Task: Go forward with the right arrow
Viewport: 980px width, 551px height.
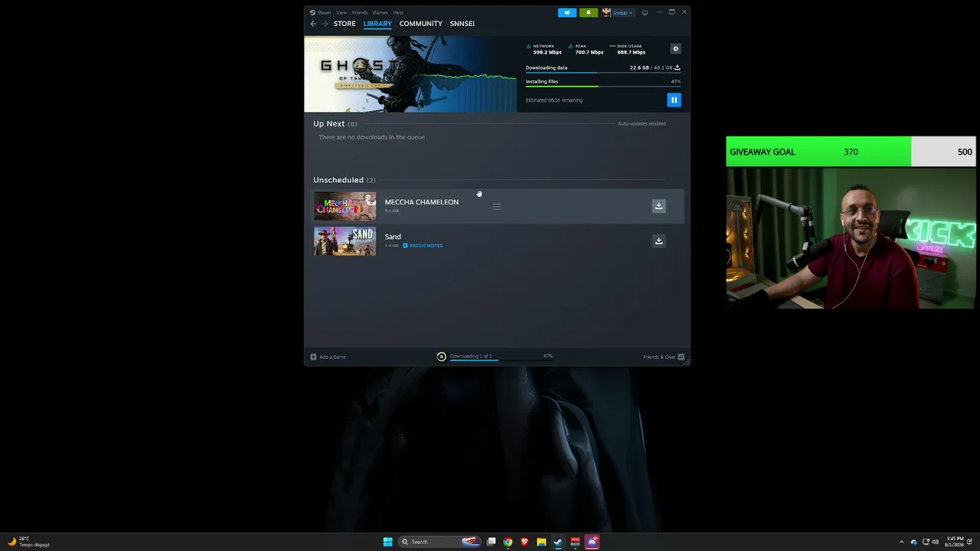Action: [x=325, y=24]
